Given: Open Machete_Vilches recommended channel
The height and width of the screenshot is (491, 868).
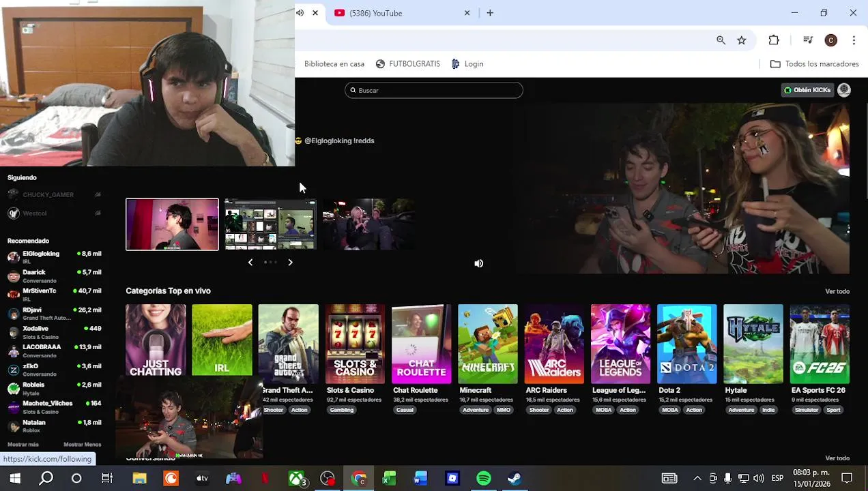Looking at the screenshot, I should coord(55,407).
